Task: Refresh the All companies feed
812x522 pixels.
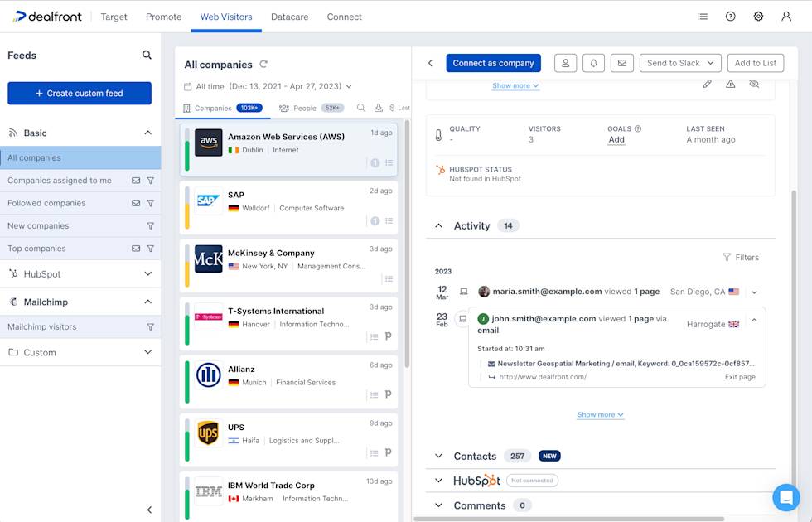Action: (263, 65)
